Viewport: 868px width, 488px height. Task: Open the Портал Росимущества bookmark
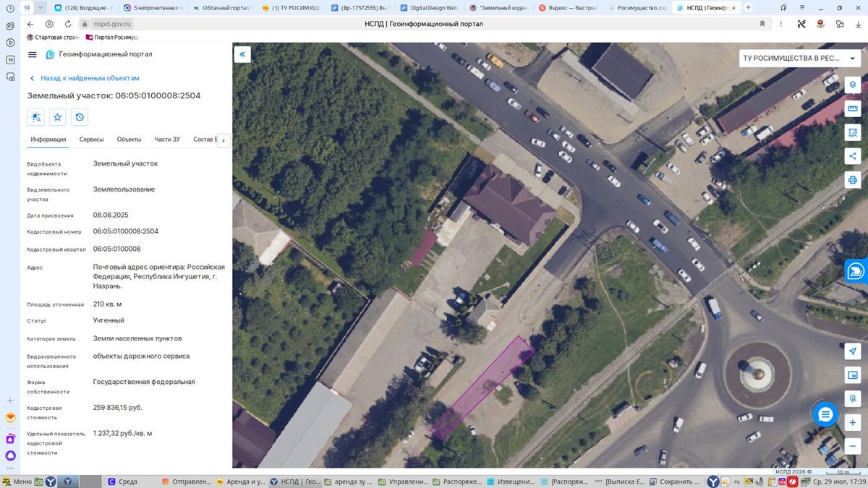112,37
